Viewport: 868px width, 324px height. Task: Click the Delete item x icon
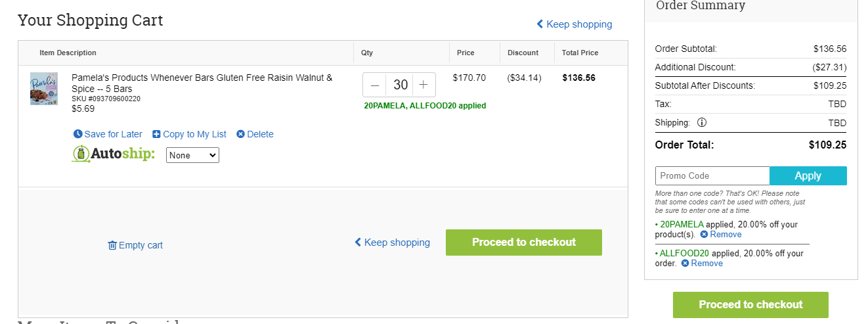coord(240,134)
